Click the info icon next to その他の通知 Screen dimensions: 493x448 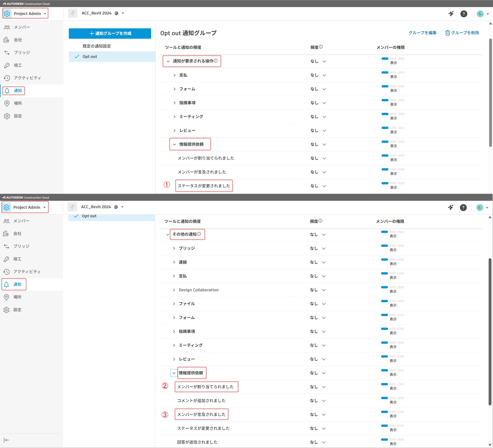199,234
